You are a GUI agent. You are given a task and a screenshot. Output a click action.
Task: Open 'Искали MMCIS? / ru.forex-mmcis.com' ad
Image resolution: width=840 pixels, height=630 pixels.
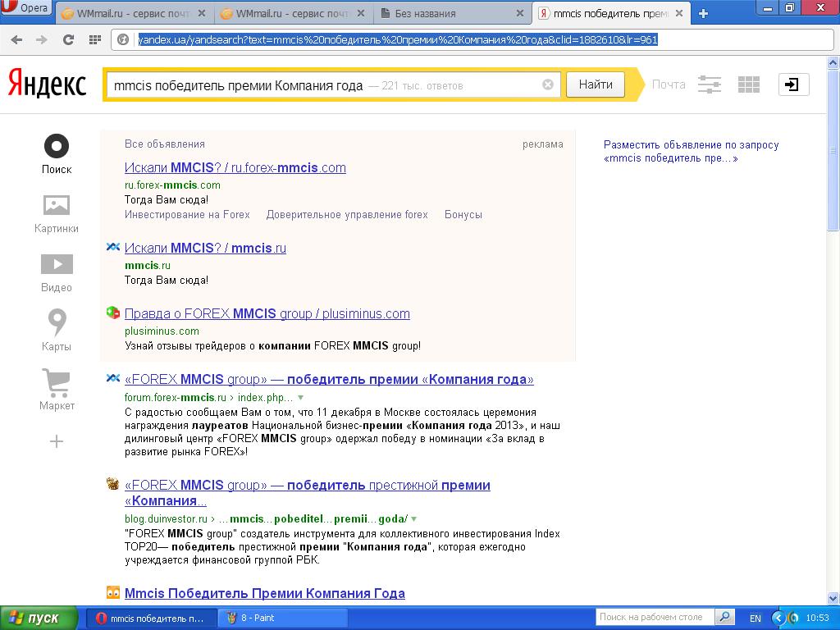[235, 167]
